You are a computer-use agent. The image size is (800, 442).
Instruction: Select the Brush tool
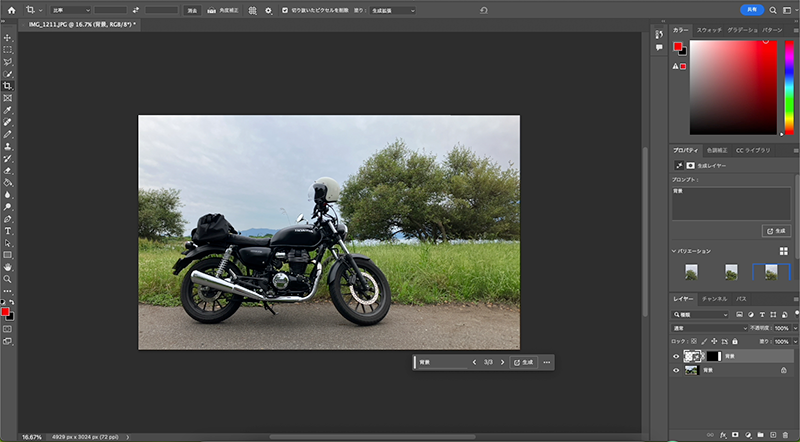click(7, 134)
